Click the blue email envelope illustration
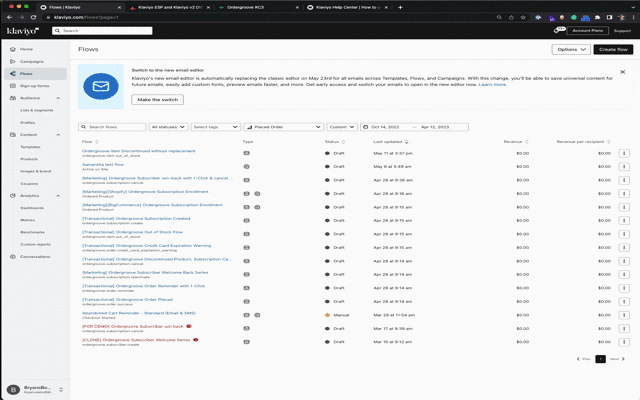Image resolution: width=640 pixels, height=400 pixels. 101,87
